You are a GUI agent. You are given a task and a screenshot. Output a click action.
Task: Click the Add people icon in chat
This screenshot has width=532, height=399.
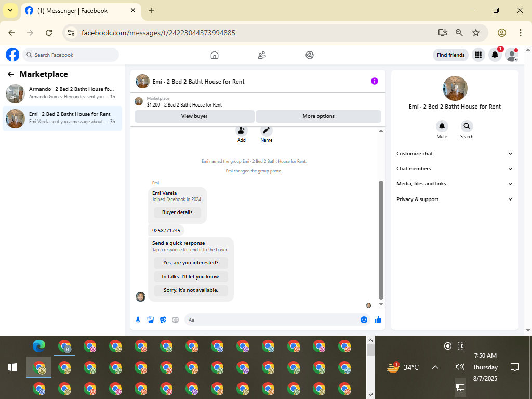click(241, 130)
